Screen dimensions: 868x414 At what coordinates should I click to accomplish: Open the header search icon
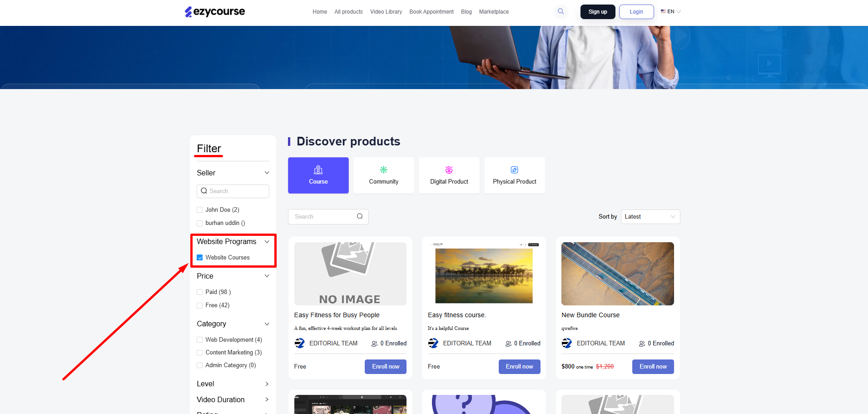point(561,11)
